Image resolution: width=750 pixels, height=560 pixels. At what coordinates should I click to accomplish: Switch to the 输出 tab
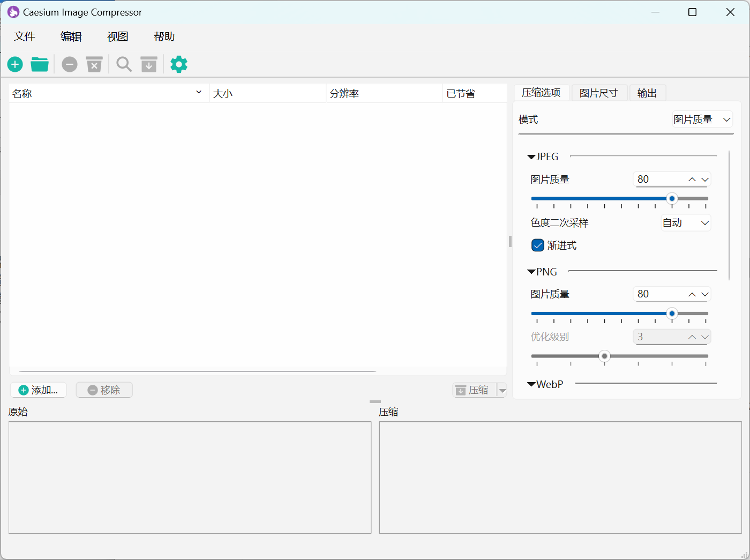click(647, 93)
